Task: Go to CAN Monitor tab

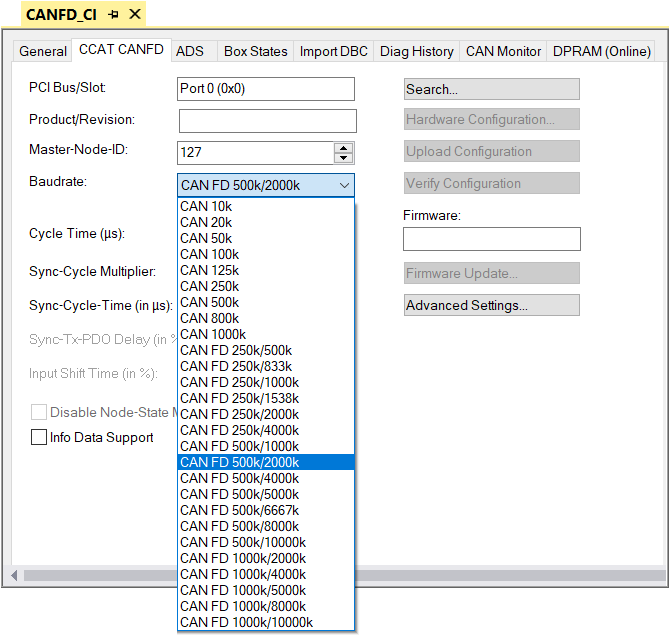Action: 503,51
